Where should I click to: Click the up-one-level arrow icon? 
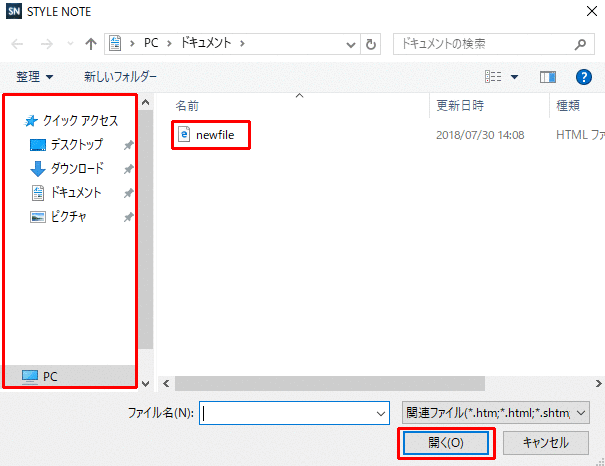click(x=91, y=44)
